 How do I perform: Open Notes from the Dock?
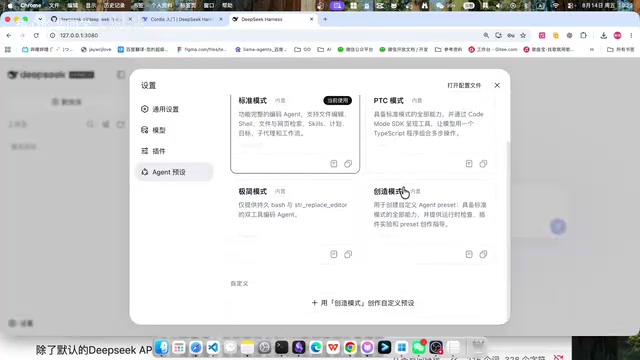tap(247, 348)
